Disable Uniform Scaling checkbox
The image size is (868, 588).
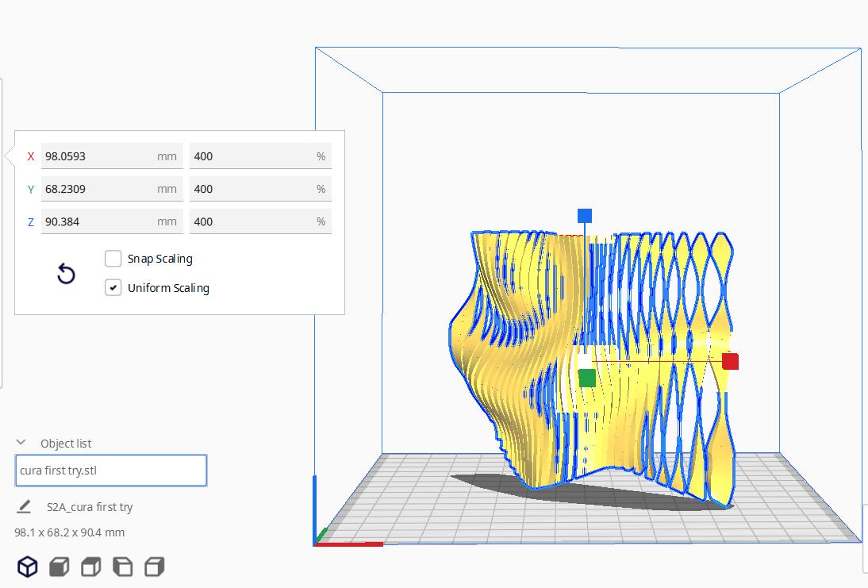click(113, 288)
